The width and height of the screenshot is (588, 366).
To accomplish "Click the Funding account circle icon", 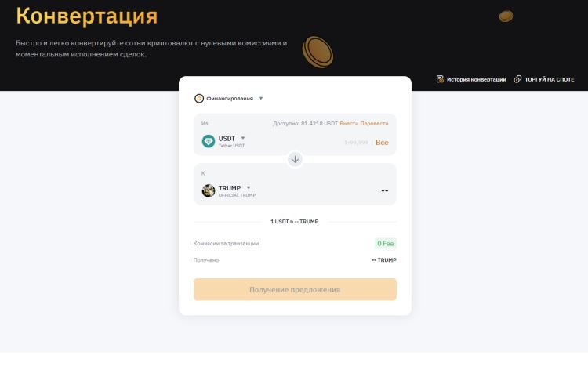I will (199, 98).
